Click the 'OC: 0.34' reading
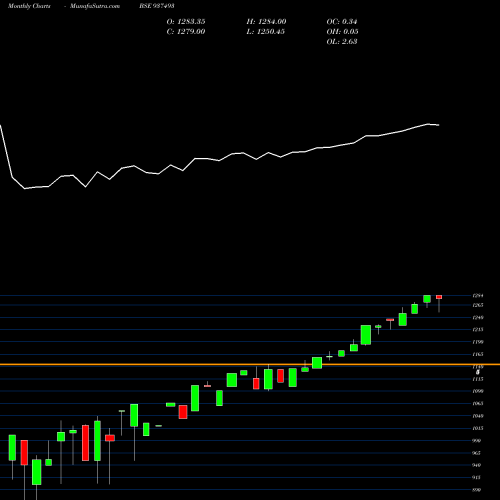The height and width of the screenshot is (500, 500). pyautogui.click(x=342, y=22)
